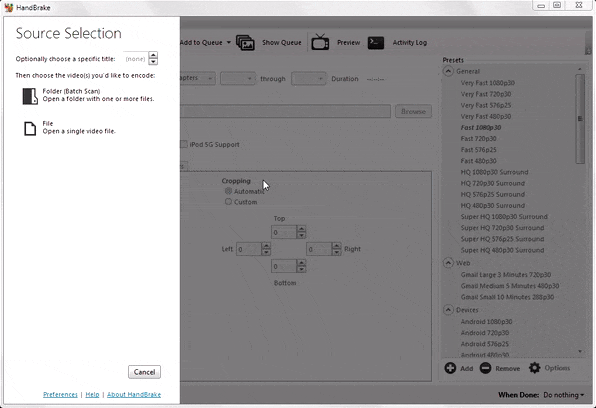Select the single File source icon
Viewport: 596px width, 408px height.
pyautogui.click(x=30, y=129)
